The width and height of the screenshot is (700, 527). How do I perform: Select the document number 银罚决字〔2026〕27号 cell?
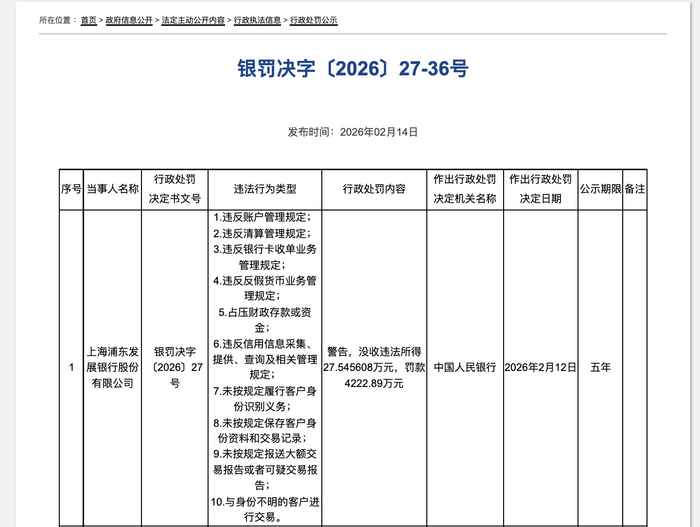[x=175, y=368]
